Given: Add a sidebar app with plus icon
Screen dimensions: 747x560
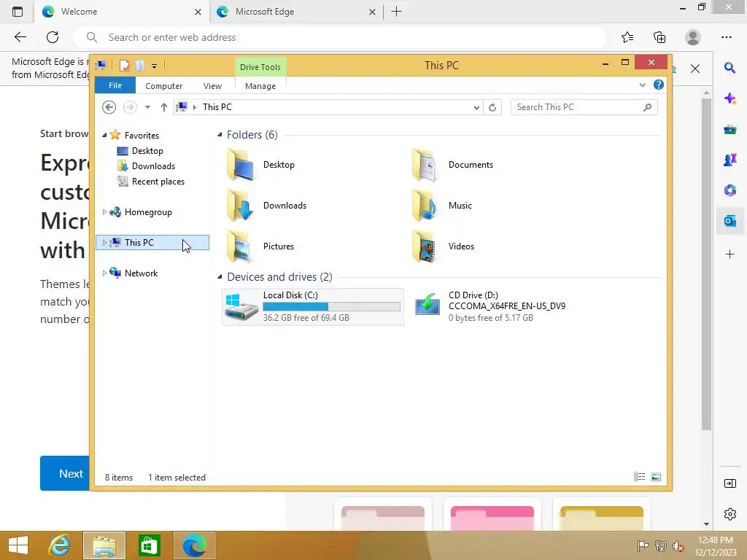Looking at the screenshot, I should point(729,254).
